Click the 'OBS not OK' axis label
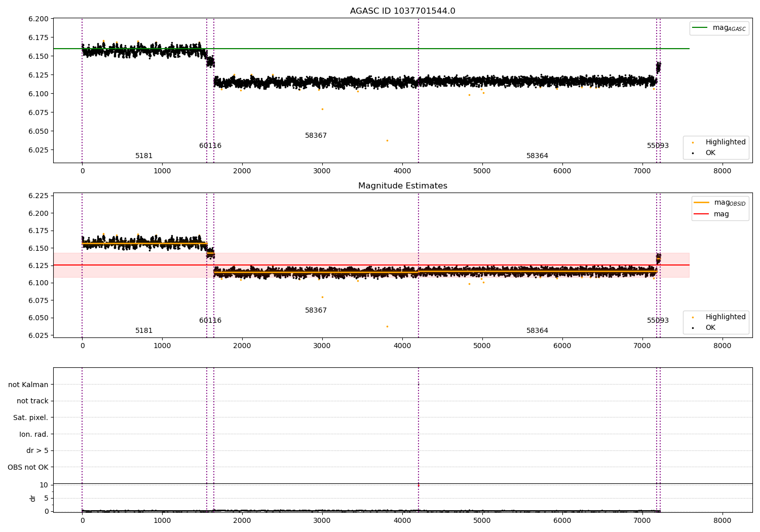This screenshot has height=532, width=760. point(28,467)
